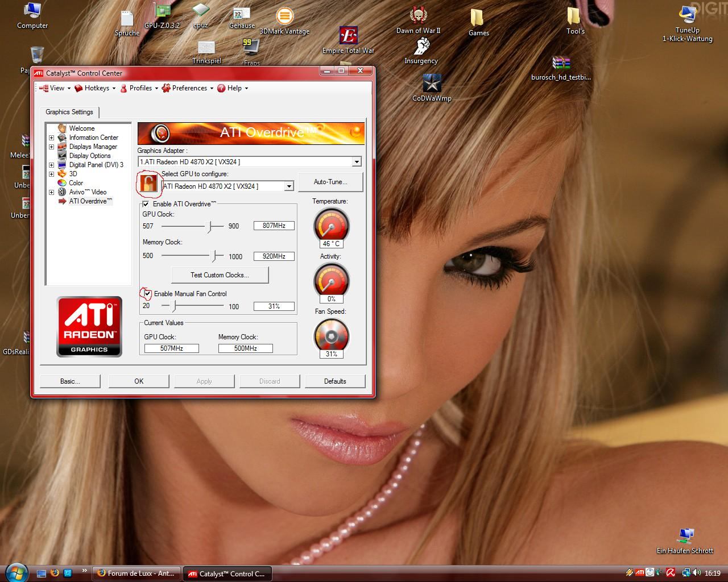Viewport: 728px width, 582px height.
Task: Open Trinkspiel desktop icon
Action: pos(206,52)
